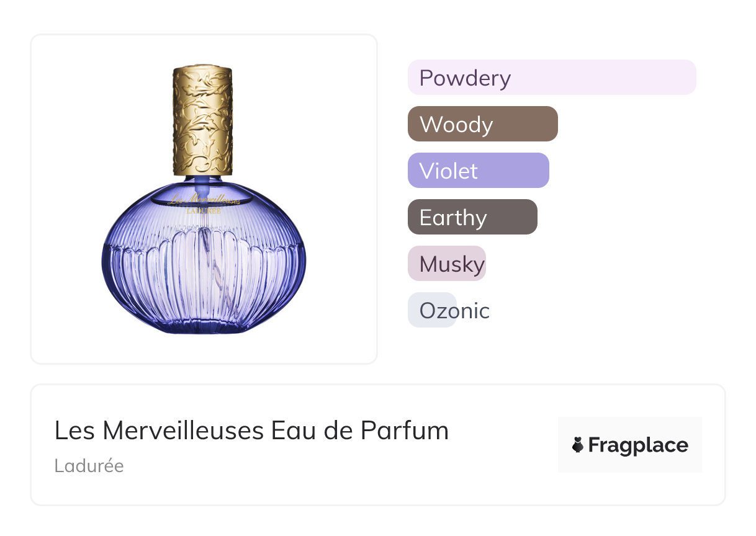The width and height of the screenshot is (756, 536).
Task: Select the Violet accord bar
Action: click(x=478, y=171)
